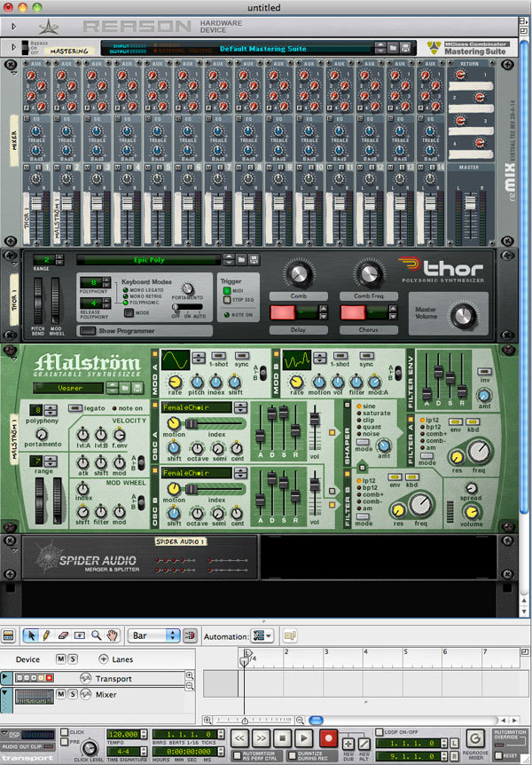The width and height of the screenshot is (532, 765).
Task: Select the arrow Selection tool
Action: coord(32,635)
